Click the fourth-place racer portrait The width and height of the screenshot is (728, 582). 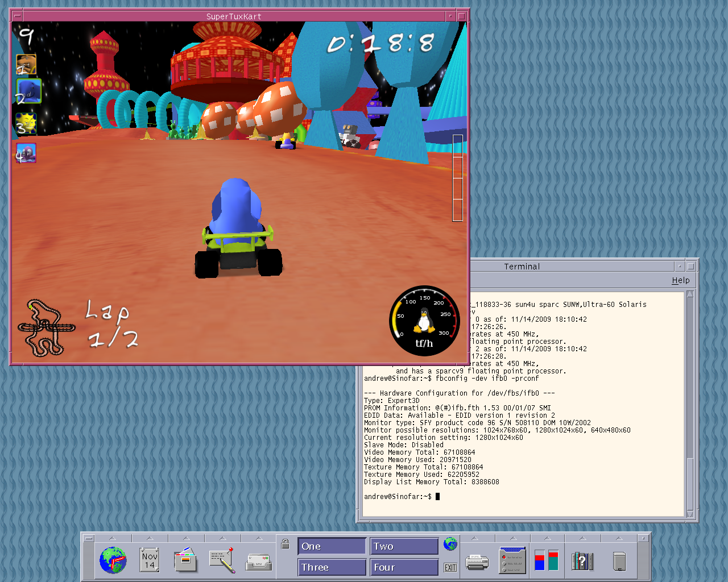click(x=26, y=153)
